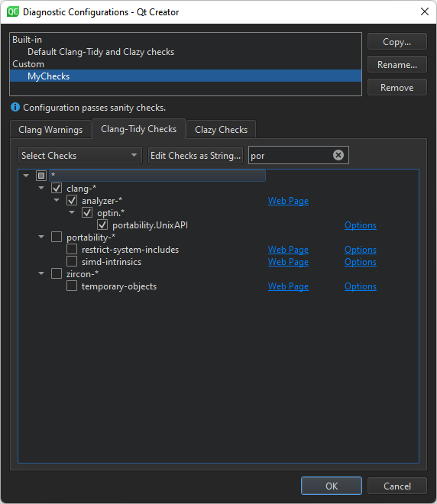Uncheck the portability.UnixAPI checkbox
The height and width of the screenshot is (504, 437).
click(x=102, y=225)
